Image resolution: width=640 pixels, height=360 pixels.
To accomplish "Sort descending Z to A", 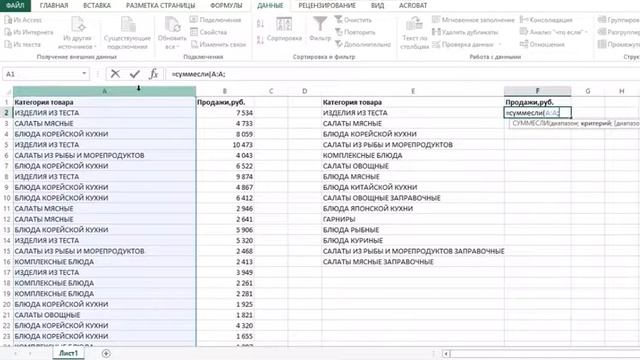I will [260, 40].
